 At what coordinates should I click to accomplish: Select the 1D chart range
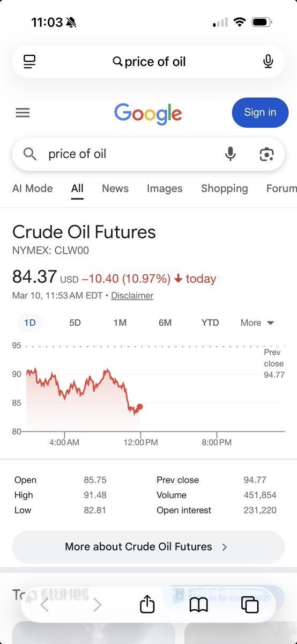(x=29, y=323)
